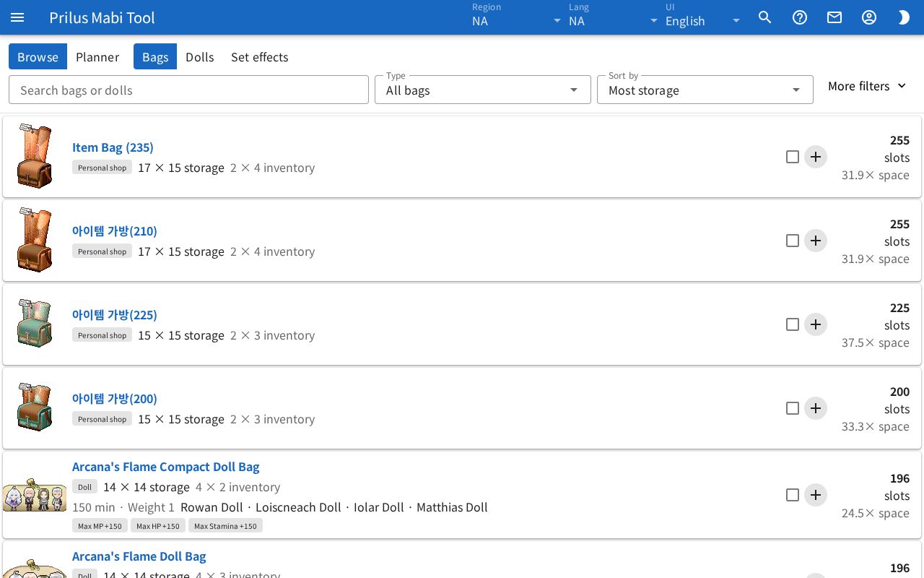Switch to the Browse tab
This screenshot has height=578, width=924.
(38, 57)
